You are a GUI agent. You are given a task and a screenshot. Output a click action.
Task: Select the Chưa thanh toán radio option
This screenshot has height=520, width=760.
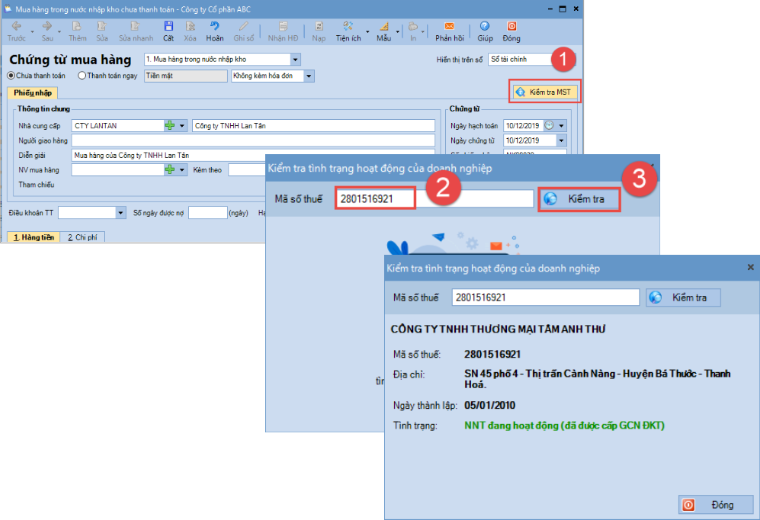11,75
